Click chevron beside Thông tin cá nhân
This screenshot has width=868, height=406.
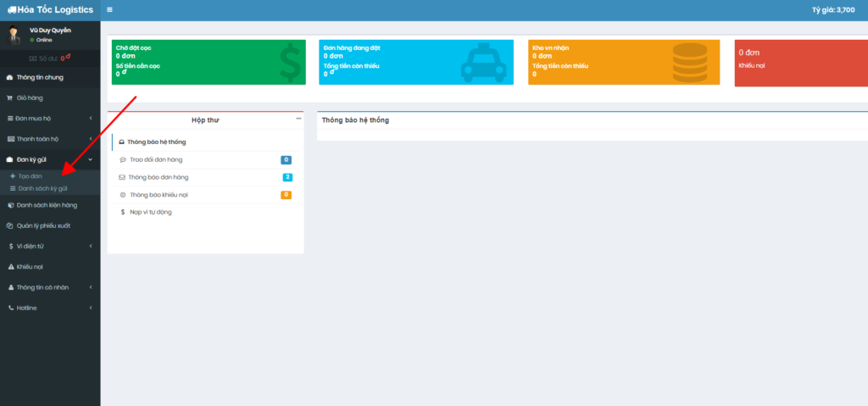(90, 287)
